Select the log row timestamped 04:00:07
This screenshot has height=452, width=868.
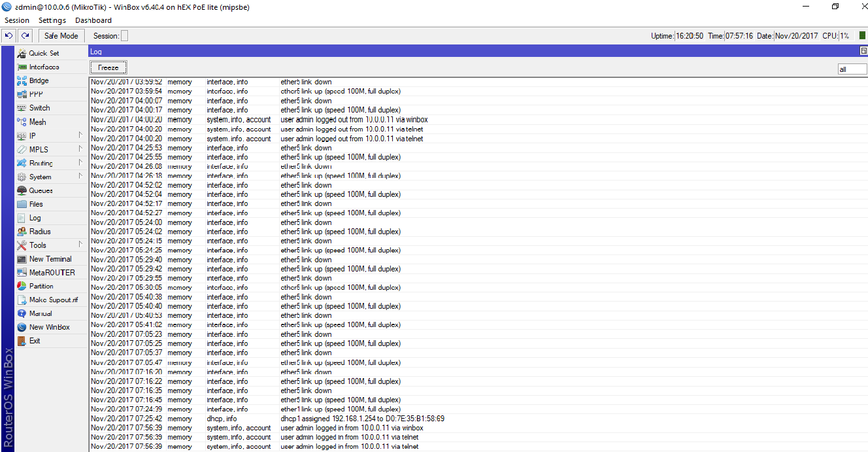(478, 101)
